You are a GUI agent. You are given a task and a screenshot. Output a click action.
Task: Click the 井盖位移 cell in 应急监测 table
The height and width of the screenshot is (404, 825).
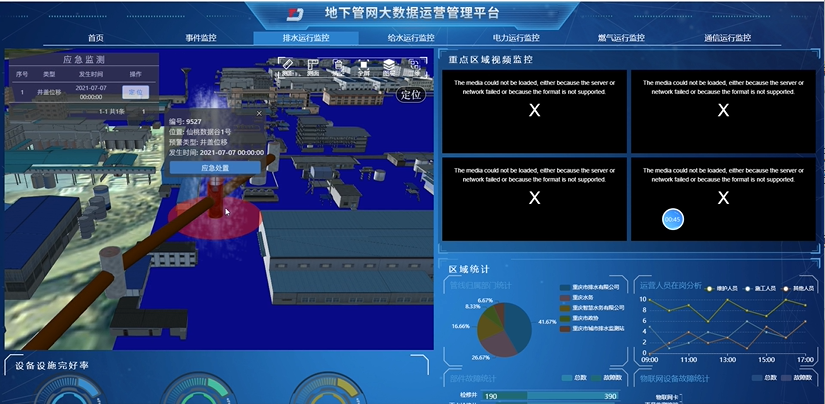point(49,92)
